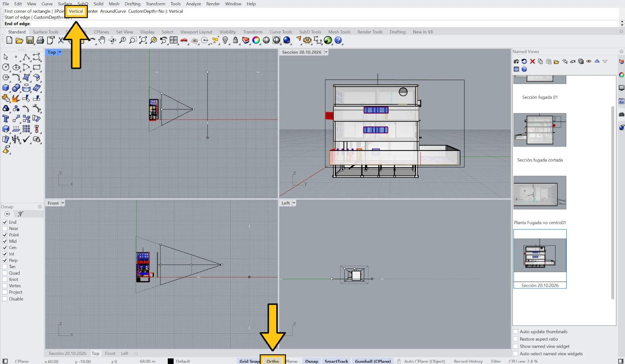This screenshot has height=364, width=625.
Task: Switch to the Curve Tools toolbar tab
Action: coord(281,32)
